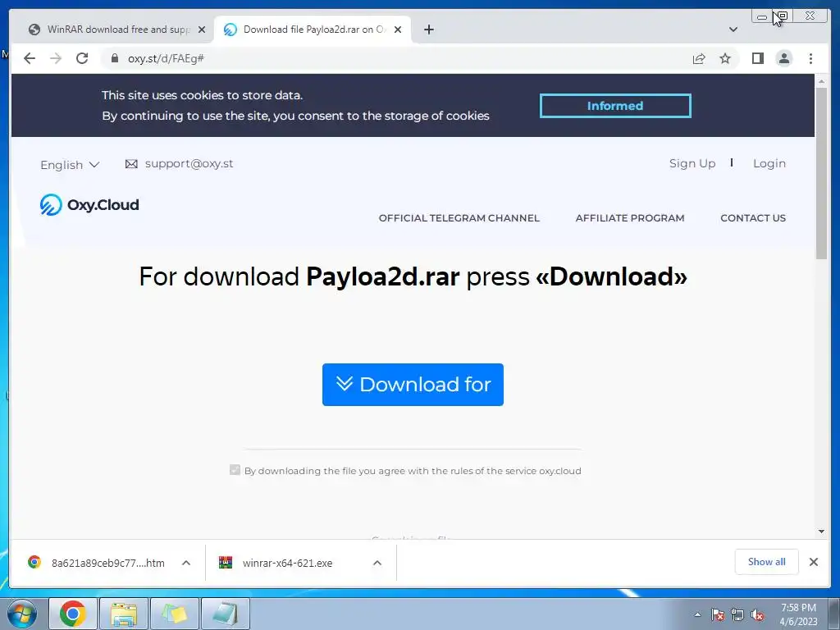Viewport: 840px width, 630px height.
Task: Accept cookies with the Informed button
Action: click(x=615, y=106)
